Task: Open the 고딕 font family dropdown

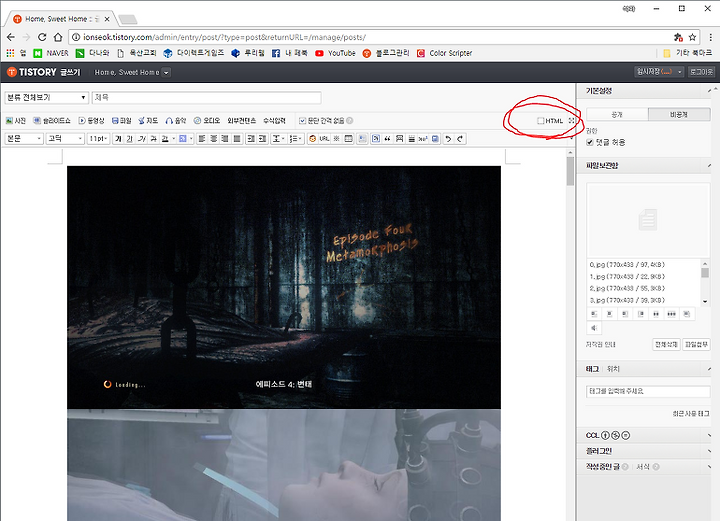Action: point(65,139)
